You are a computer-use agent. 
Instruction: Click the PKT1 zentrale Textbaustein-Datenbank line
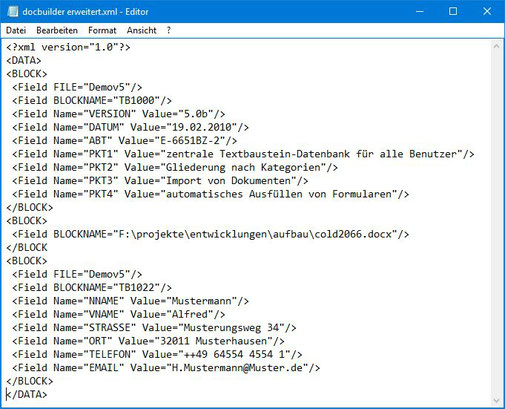click(x=243, y=154)
